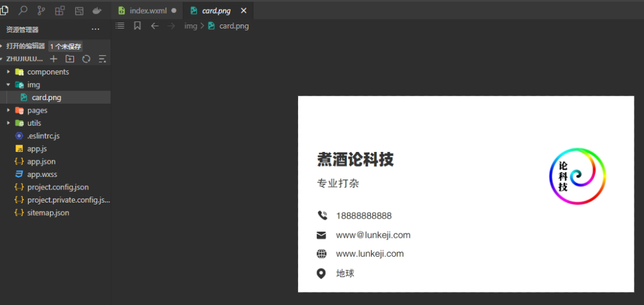
Task: Open the Docker whale icon
Action: 97,11
